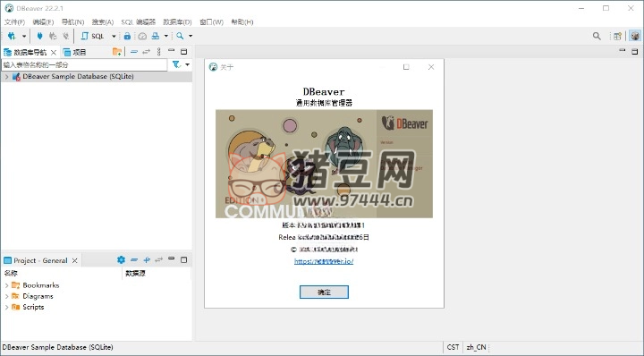
Task: Select the Bookmarks folder
Action: (x=41, y=285)
